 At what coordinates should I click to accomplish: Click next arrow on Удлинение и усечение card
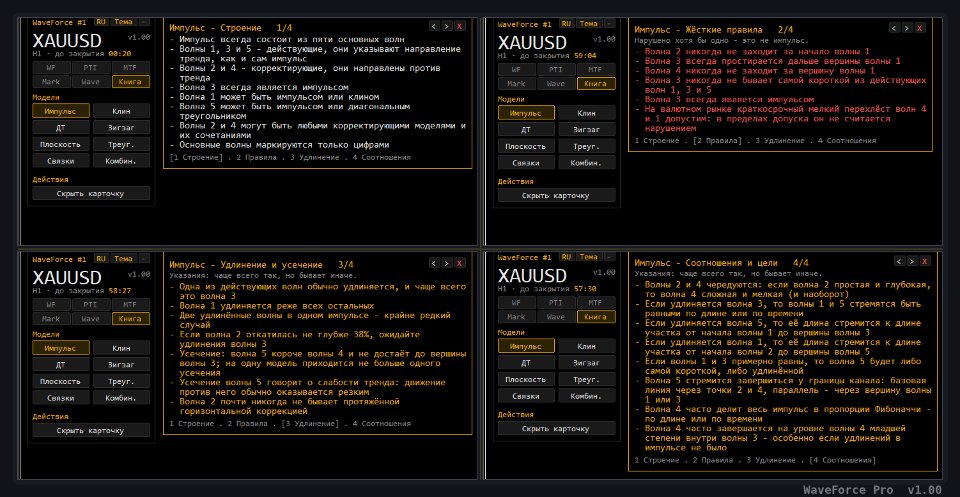click(x=447, y=263)
